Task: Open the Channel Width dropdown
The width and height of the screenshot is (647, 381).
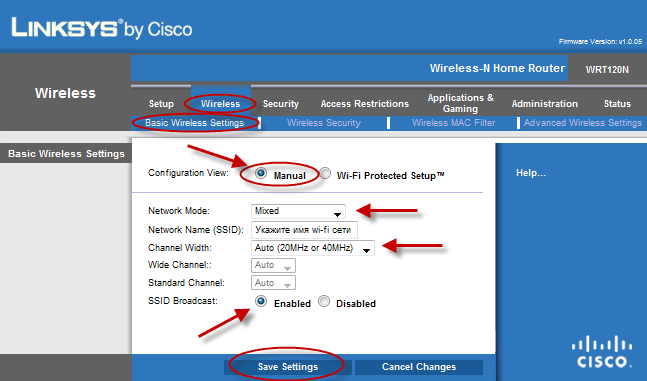Action: click(312, 248)
